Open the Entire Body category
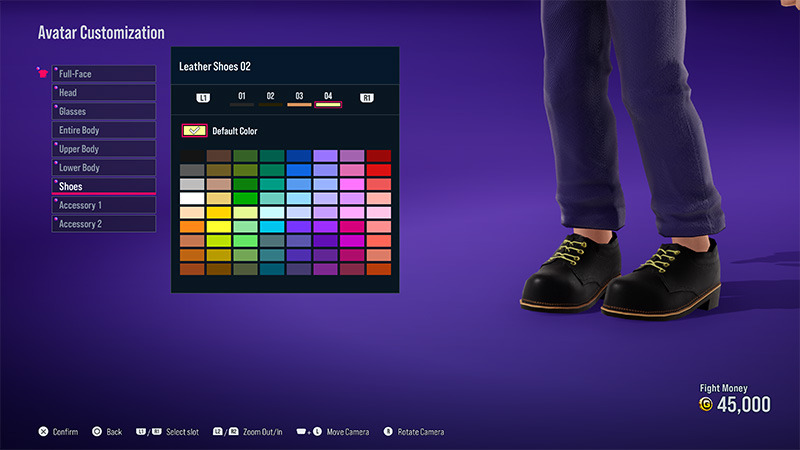 [x=104, y=130]
